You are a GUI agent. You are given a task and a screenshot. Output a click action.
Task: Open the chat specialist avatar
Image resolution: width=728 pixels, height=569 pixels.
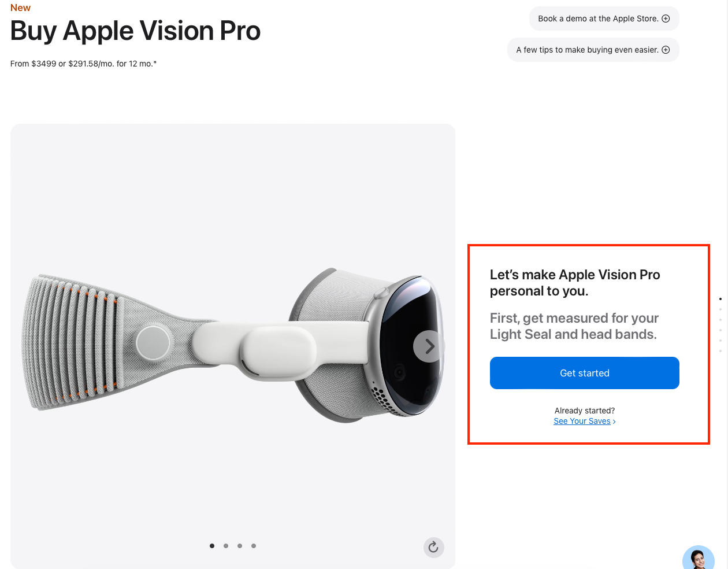click(x=699, y=558)
